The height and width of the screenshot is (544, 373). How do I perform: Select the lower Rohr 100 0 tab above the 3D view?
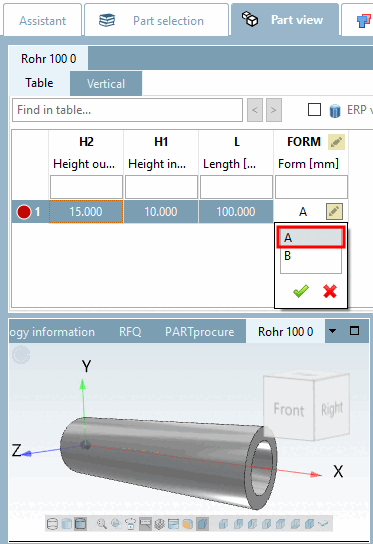[x=285, y=332]
